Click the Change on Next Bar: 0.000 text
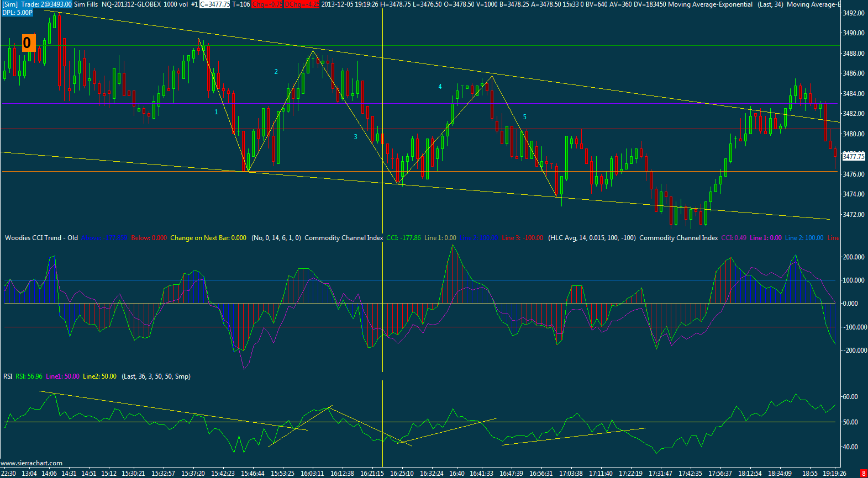The image size is (868, 478). coord(208,238)
